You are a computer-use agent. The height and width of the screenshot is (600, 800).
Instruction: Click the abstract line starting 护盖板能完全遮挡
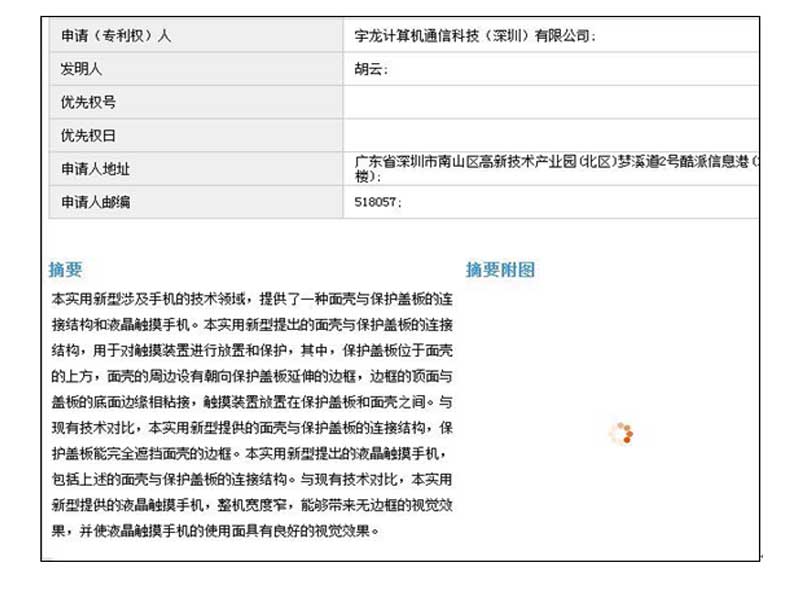[249, 454]
